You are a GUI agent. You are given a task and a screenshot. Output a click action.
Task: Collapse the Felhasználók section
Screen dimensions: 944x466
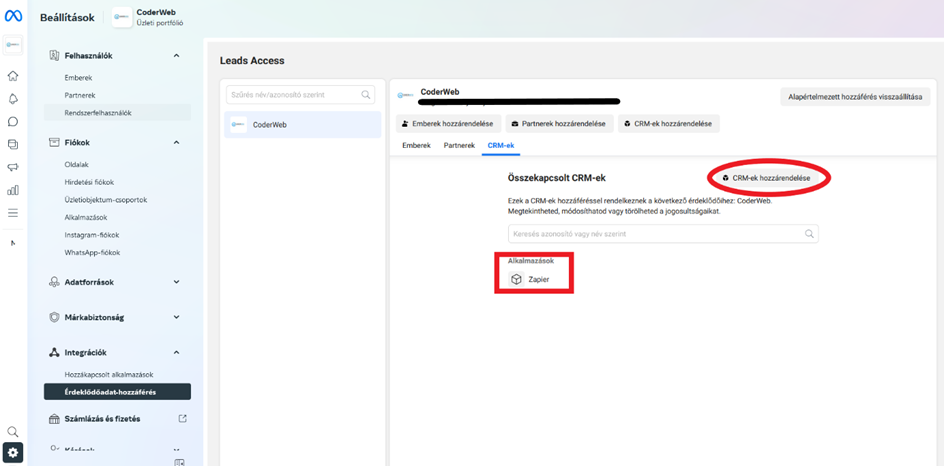(x=176, y=55)
